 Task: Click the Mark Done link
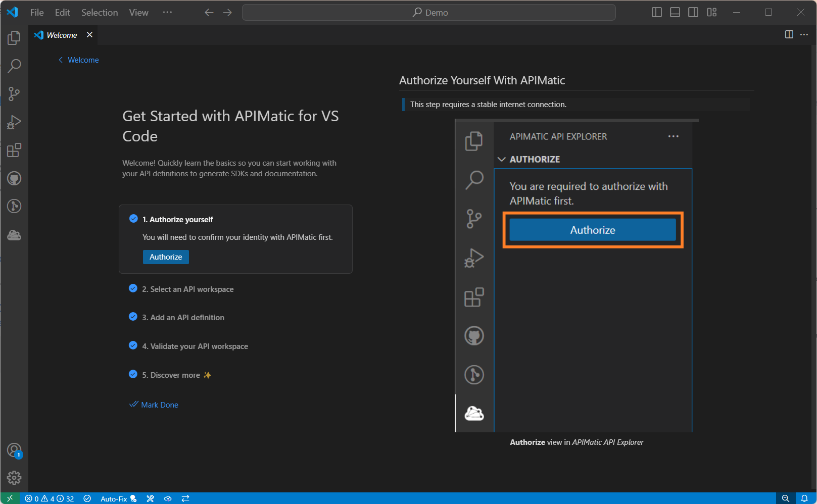[x=154, y=405]
